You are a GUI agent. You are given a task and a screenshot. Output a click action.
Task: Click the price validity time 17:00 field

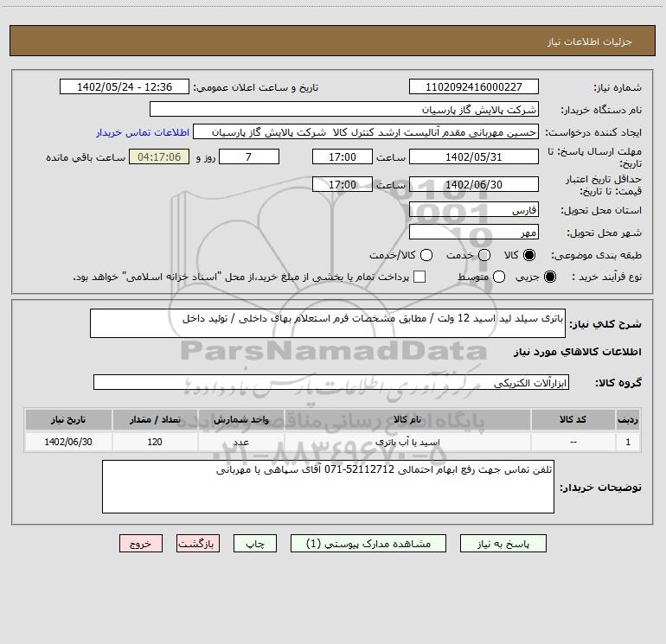tap(343, 184)
